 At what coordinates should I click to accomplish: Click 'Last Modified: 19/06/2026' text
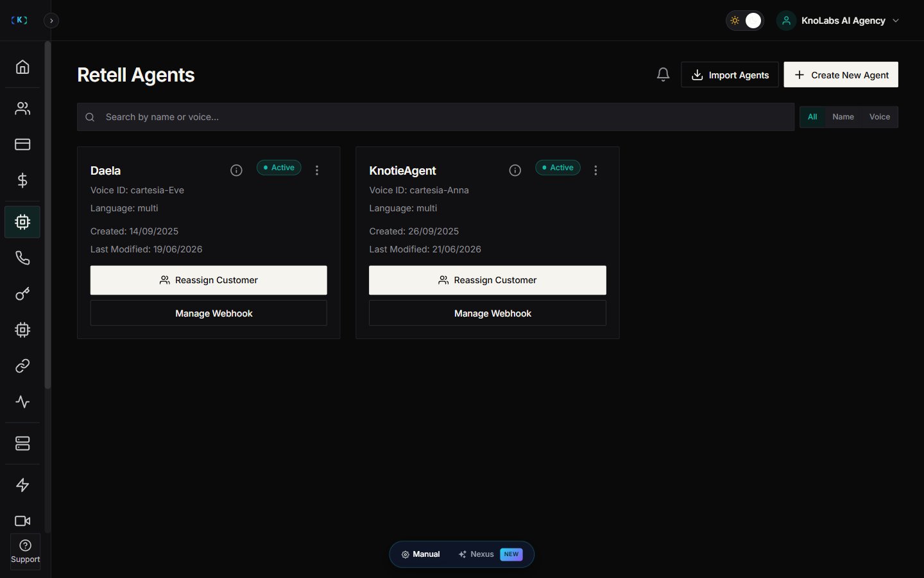(x=146, y=249)
